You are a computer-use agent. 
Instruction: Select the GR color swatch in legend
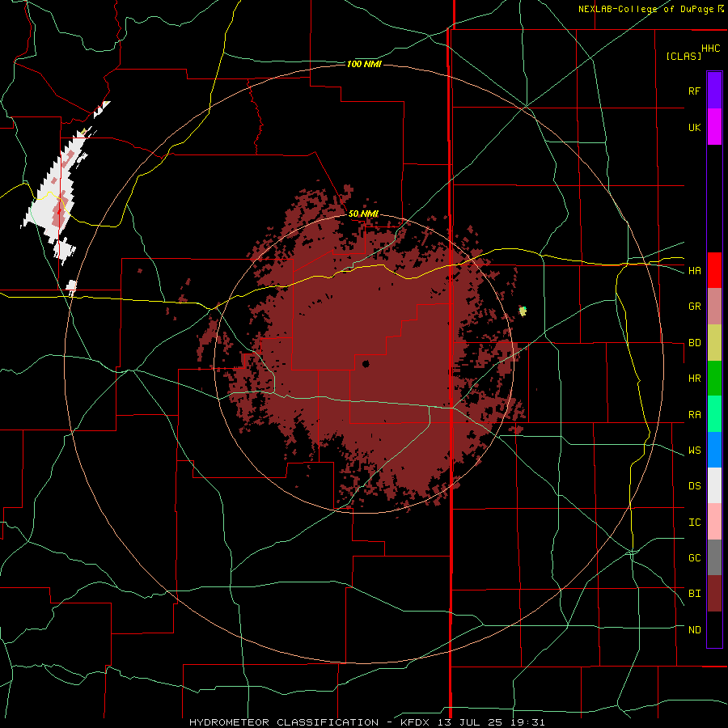tap(714, 307)
